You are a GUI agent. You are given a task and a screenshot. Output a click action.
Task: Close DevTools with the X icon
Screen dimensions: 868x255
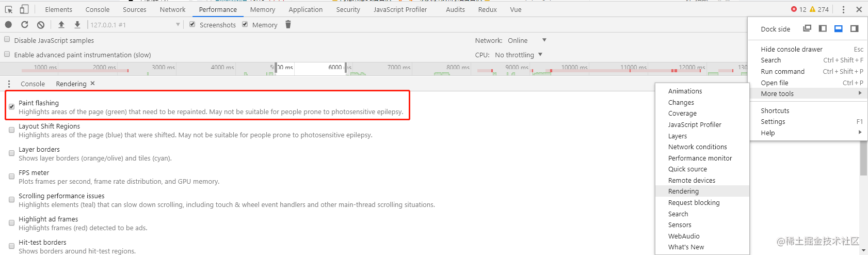(859, 9)
